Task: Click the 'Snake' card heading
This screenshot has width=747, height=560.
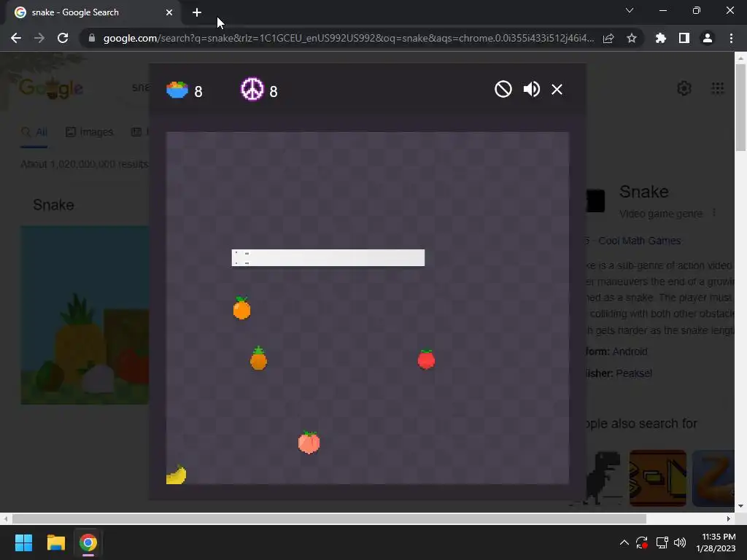Action: pos(53,205)
